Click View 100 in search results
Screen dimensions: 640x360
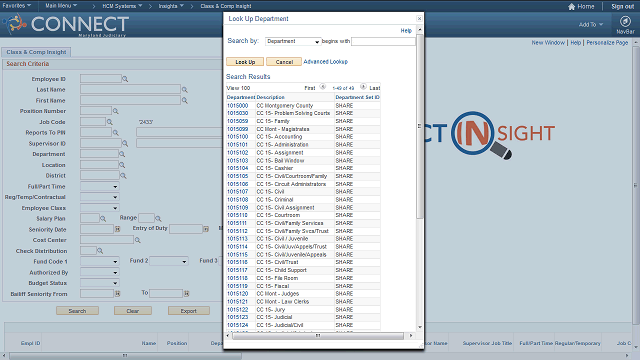[x=238, y=88]
